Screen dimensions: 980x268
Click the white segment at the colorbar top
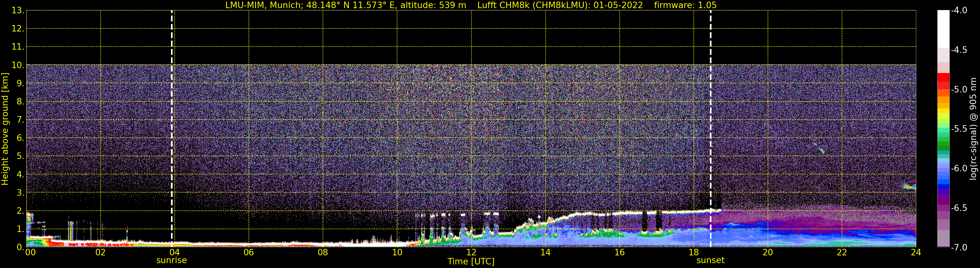click(943, 29)
